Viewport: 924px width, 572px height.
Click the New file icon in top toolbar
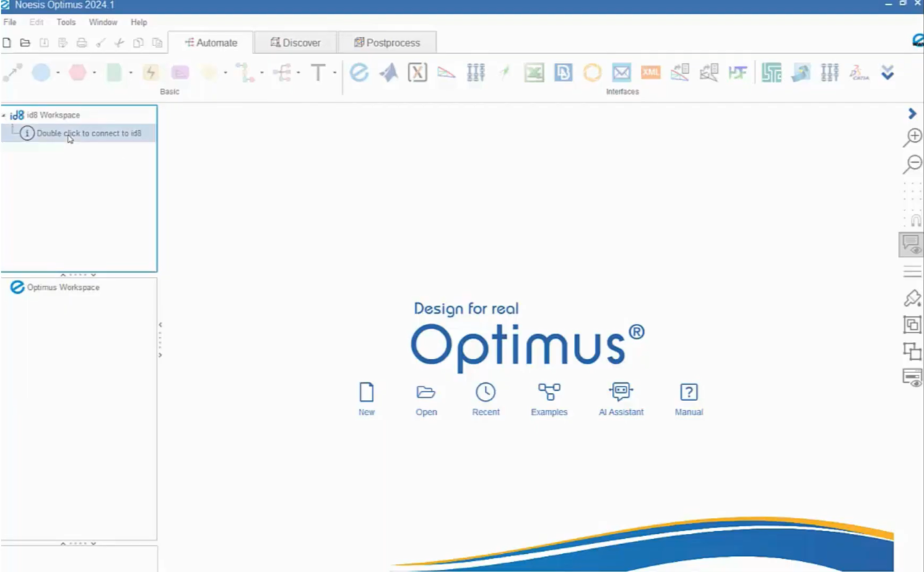6,43
